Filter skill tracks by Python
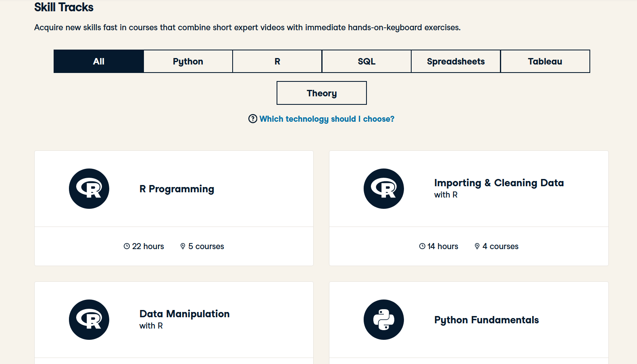 188,61
